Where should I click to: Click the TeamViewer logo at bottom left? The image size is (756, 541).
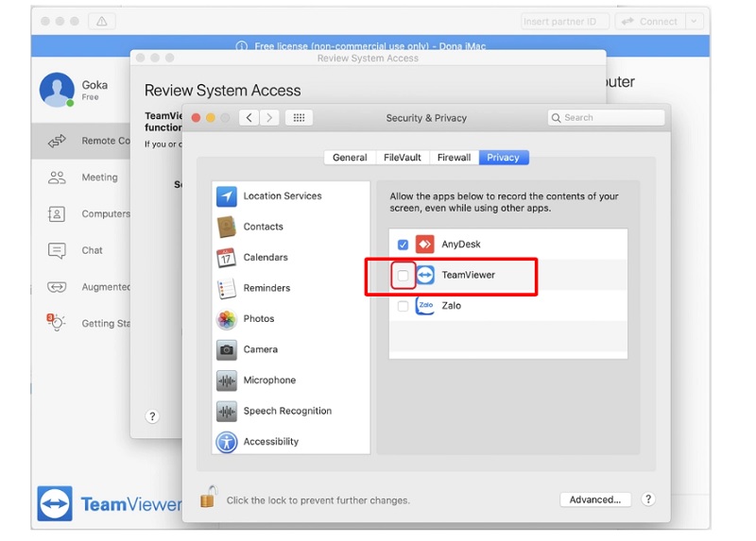[55, 504]
